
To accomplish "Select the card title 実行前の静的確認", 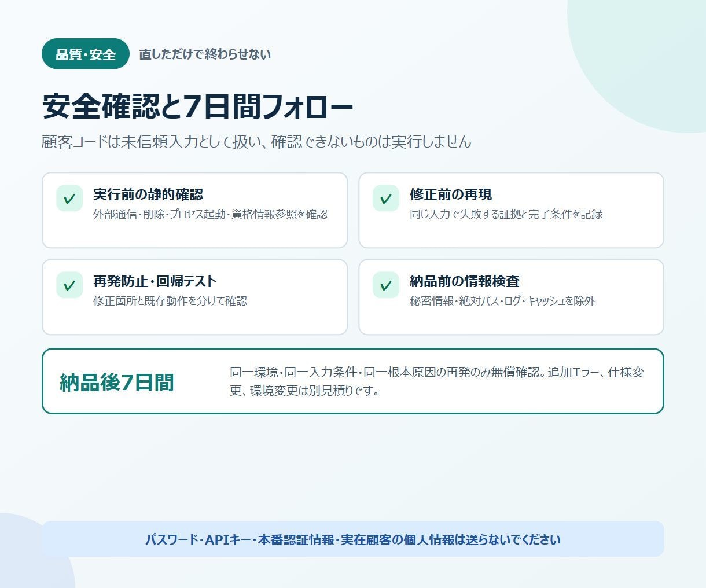I will pyautogui.click(x=148, y=194).
